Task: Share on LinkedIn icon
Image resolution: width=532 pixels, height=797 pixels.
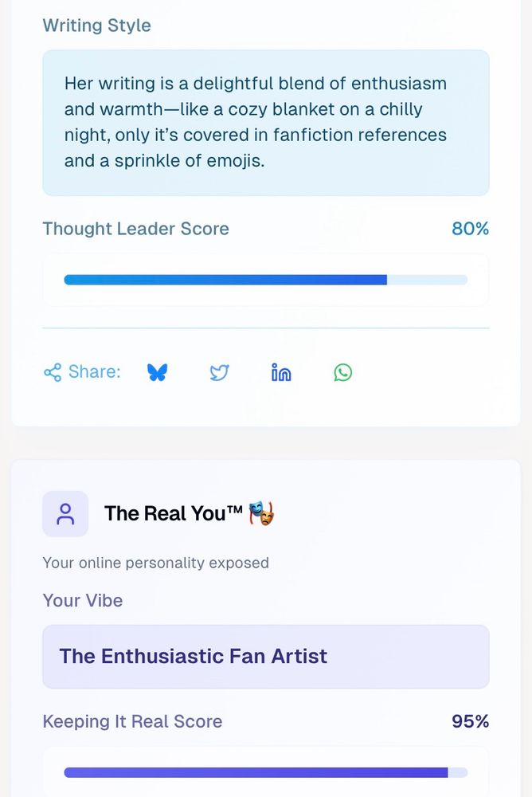Action: tap(281, 372)
